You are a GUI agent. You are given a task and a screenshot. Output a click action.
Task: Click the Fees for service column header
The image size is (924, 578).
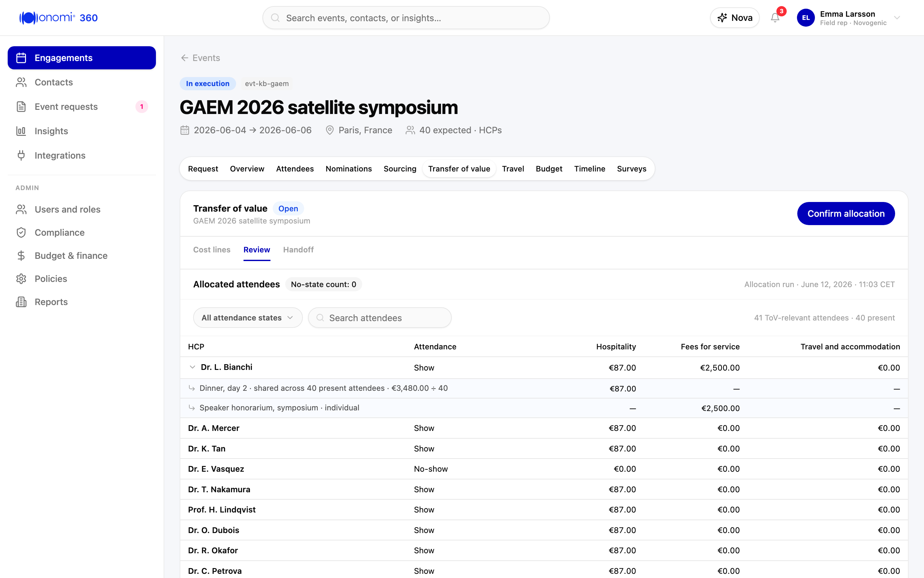pos(710,347)
